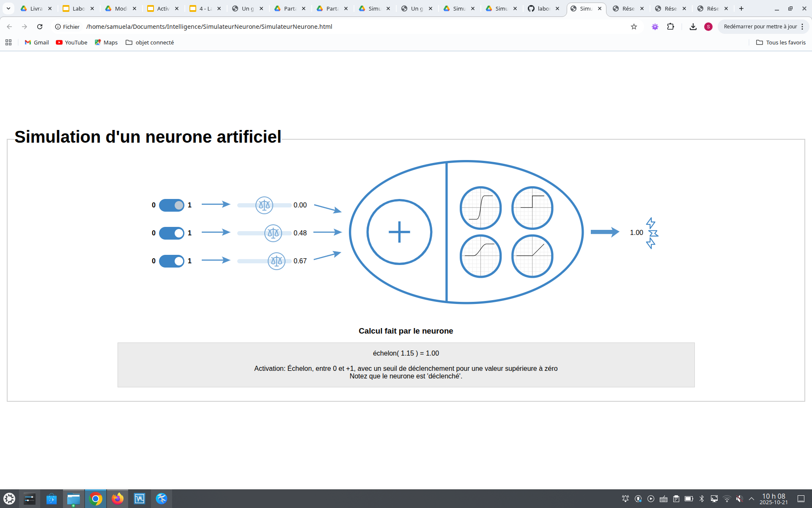Toggle the third input switch
The width and height of the screenshot is (812, 508).
(x=172, y=261)
